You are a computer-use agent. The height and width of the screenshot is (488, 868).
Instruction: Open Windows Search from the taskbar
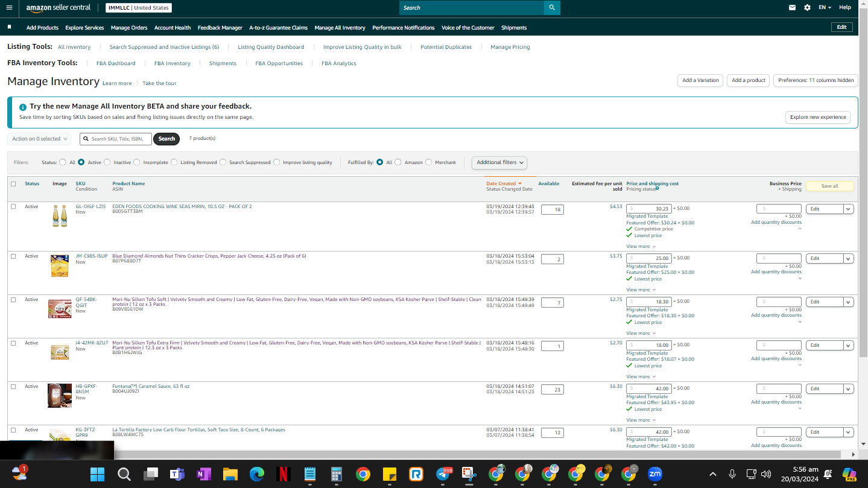[x=124, y=474]
